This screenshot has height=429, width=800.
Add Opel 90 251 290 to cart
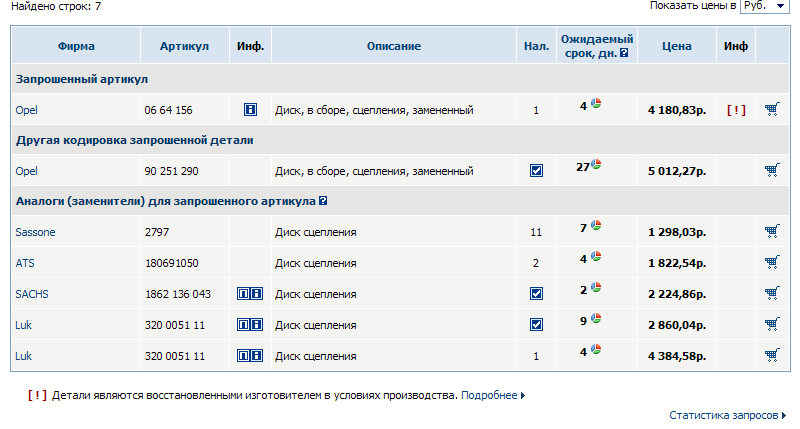[x=771, y=170]
